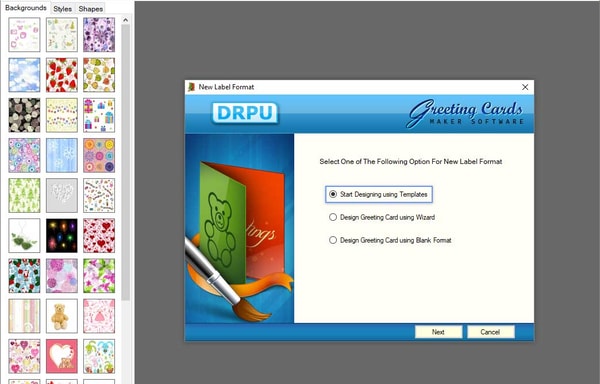
Task: Select the white heart on pink background
Action: 62,356
